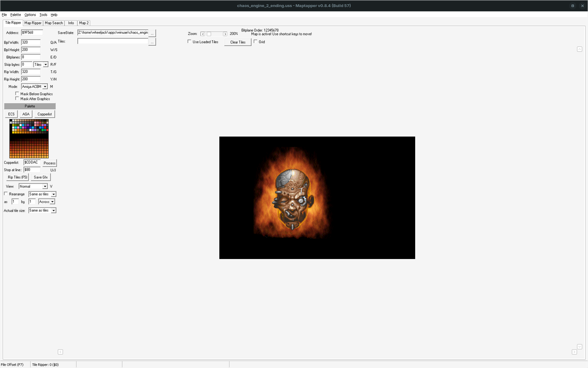
Task: Enable Mask Before Graphics checkbox
Action: [17, 94]
